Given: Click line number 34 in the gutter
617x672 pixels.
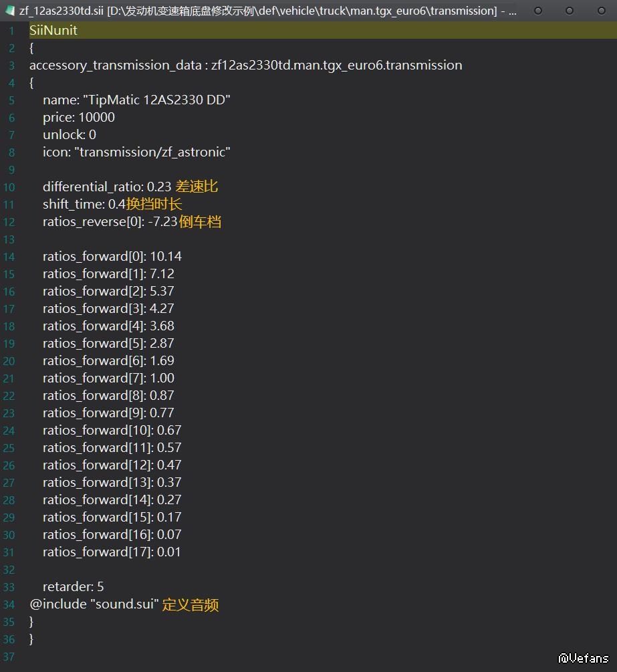Looking at the screenshot, I should [x=9, y=604].
